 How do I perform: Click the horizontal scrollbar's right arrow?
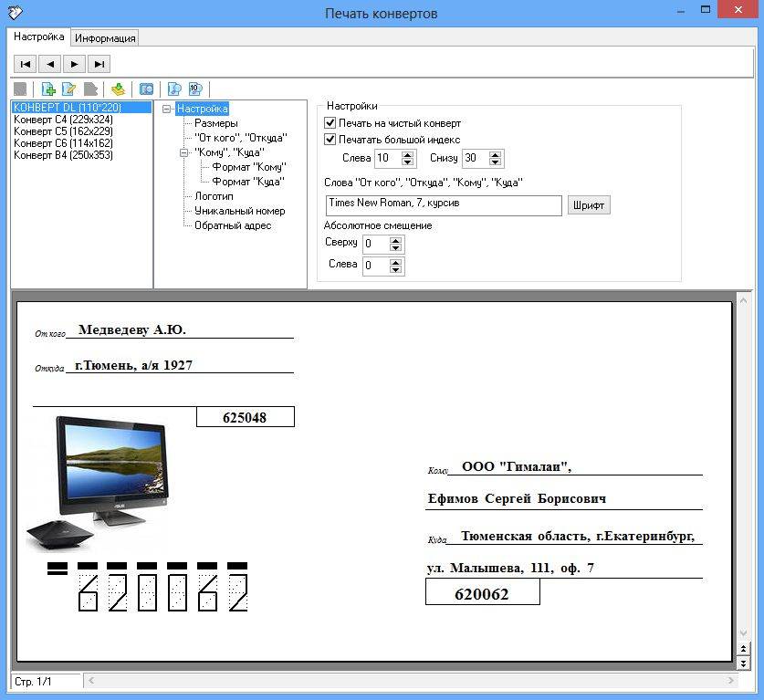coord(730,681)
